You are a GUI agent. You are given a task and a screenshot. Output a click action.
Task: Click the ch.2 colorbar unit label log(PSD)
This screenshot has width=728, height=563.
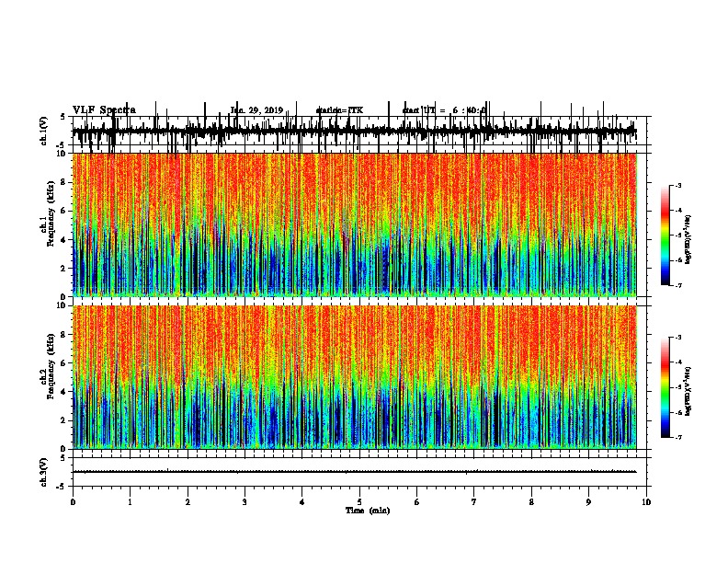pos(688,391)
